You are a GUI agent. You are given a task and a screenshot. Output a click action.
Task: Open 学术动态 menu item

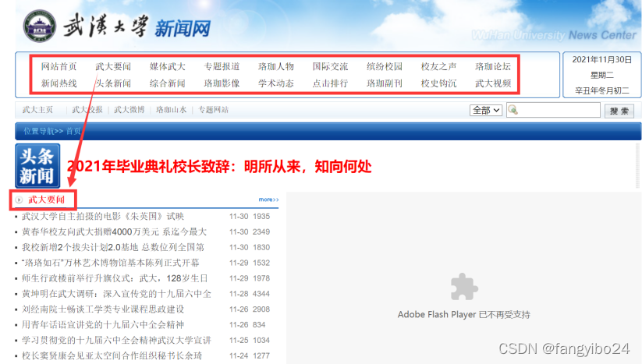[276, 83]
